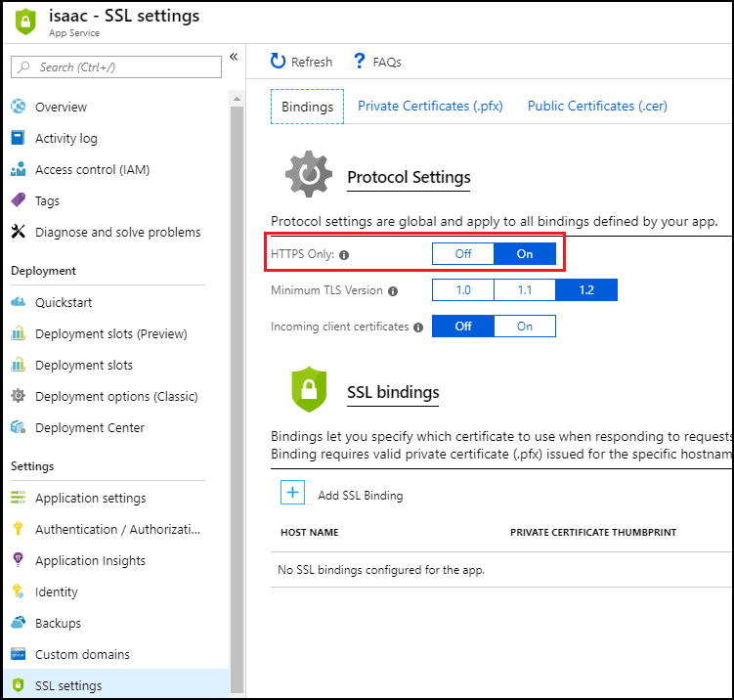Open Application settings text in the sidebar
The image size is (734, 700).
tap(90, 498)
